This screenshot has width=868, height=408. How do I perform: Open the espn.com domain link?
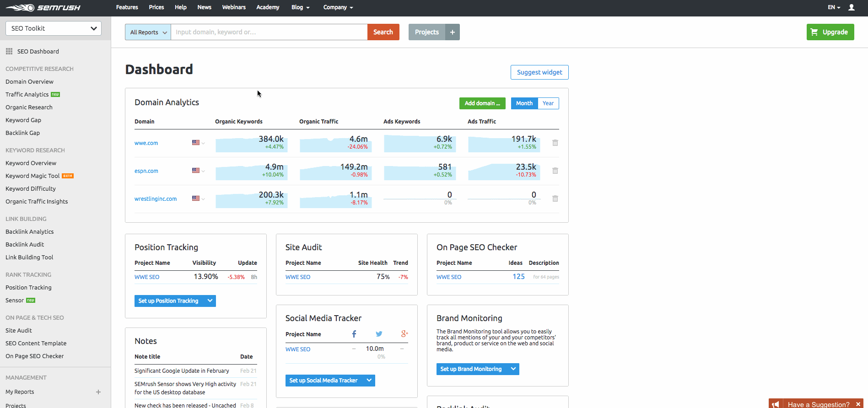pyautogui.click(x=146, y=171)
